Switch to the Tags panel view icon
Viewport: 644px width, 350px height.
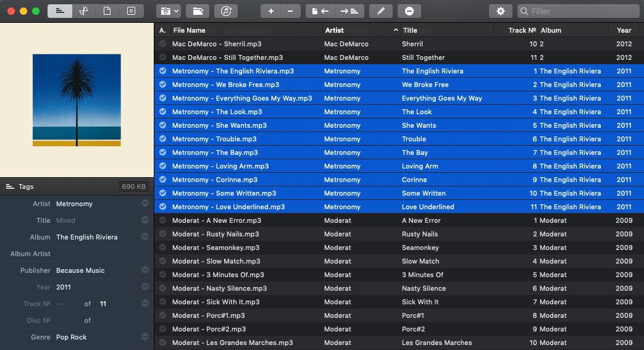click(x=60, y=11)
